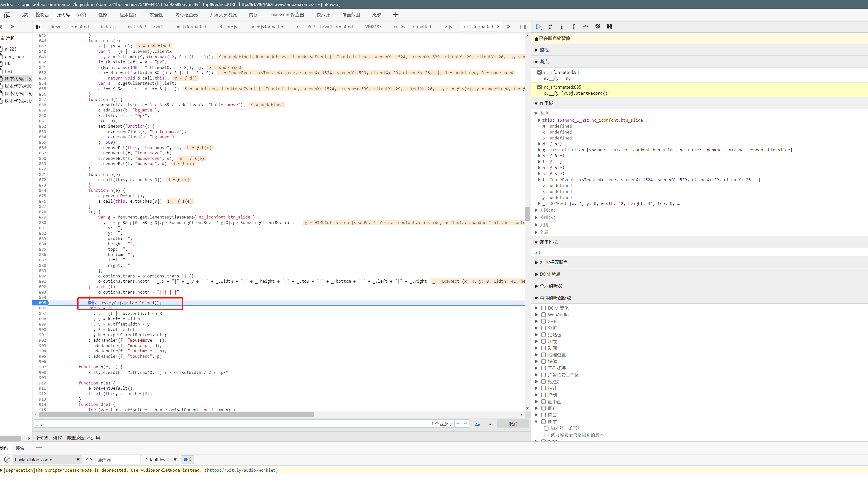
Task: Click the step into function icon
Action: (562, 26)
